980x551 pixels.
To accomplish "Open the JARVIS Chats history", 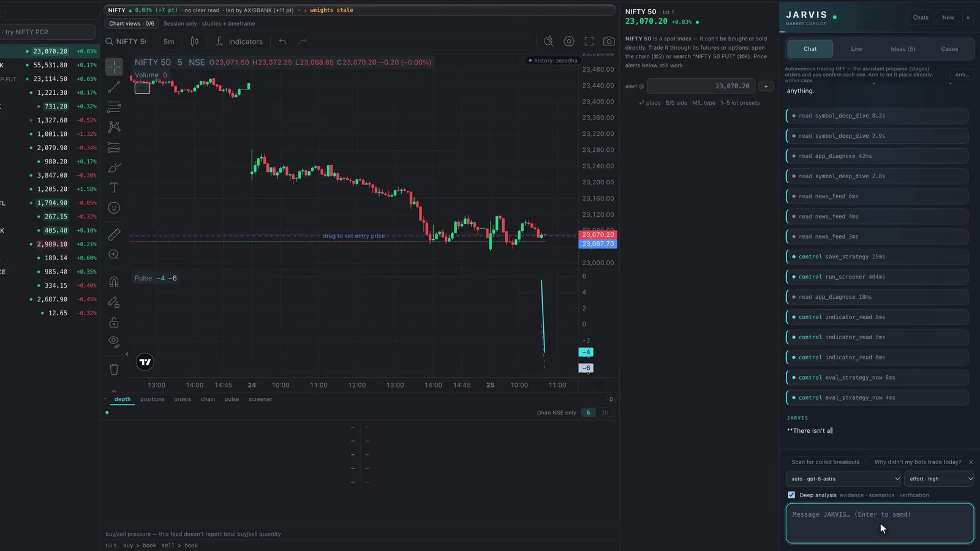I will pyautogui.click(x=921, y=18).
